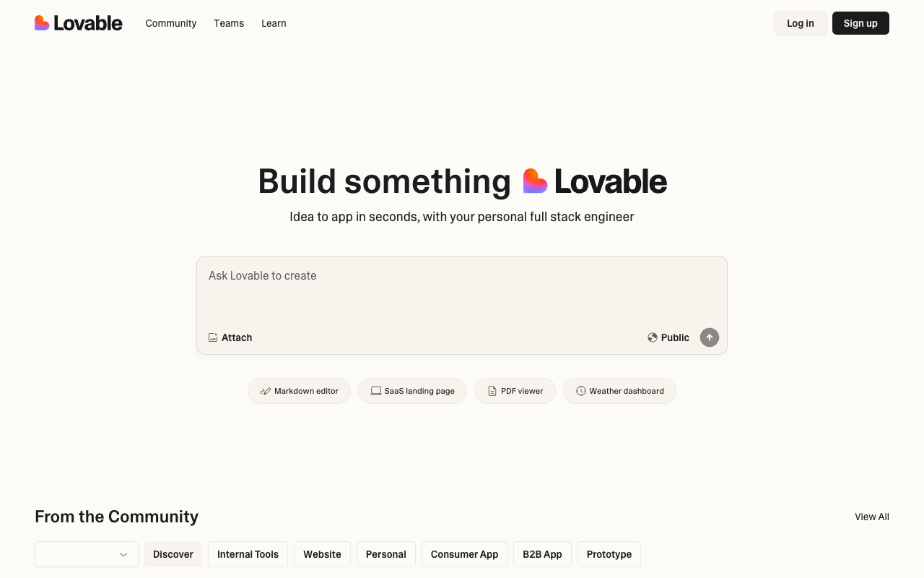924x578 pixels.
Task: Open the Community menu in navbar
Action: [x=171, y=23]
